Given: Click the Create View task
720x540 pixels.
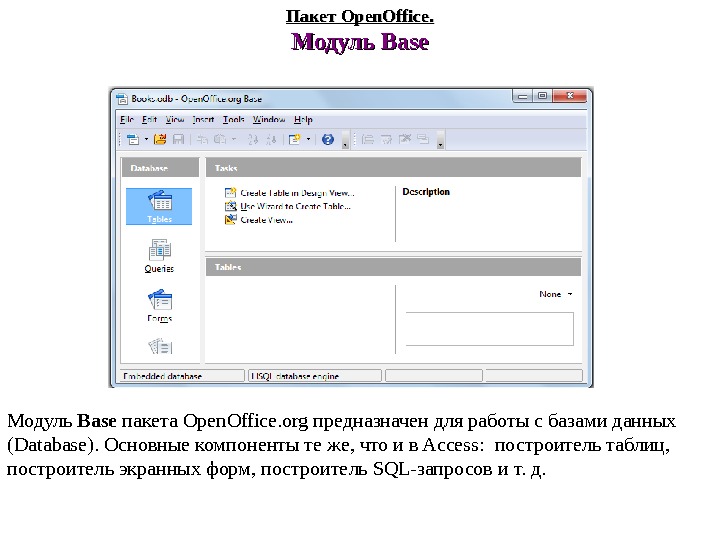Looking at the screenshot, I should point(266,220).
